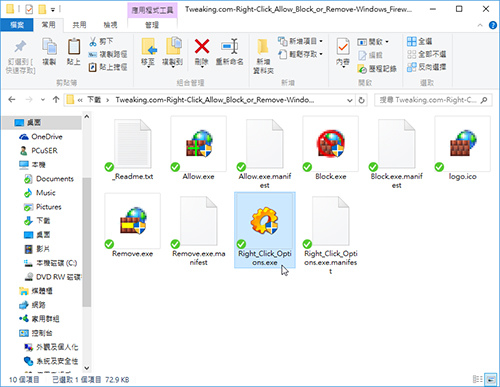Select DVD RW drive in navigation pane
This screenshot has width=500, height=387.
[x=53, y=277]
